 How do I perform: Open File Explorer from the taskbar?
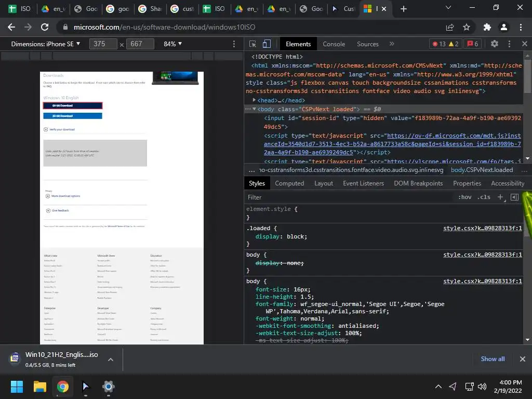(x=39, y=387)
